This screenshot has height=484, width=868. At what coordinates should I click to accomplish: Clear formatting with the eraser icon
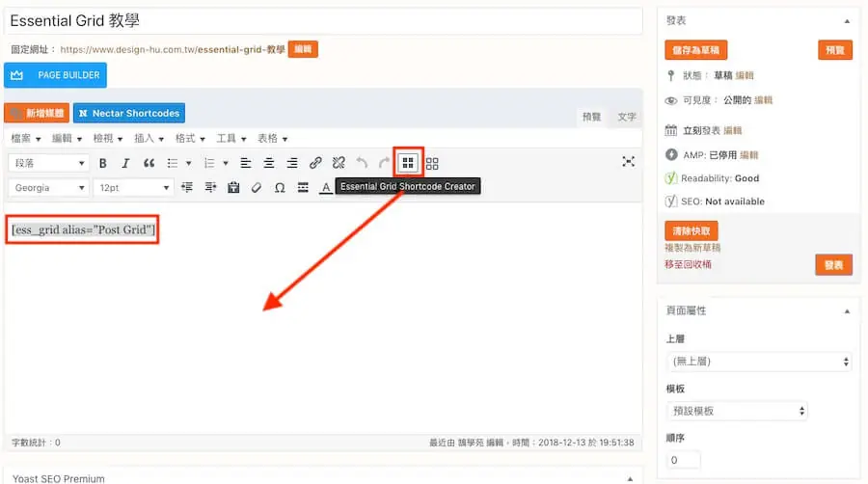[257, 187]
